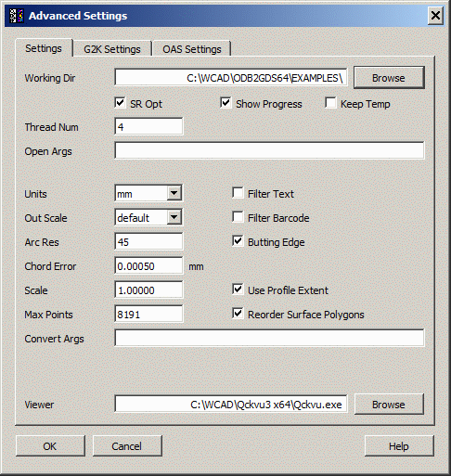Screen dimensions: 451x476
Task: Click the "Max Points" label
Action: [x=48, y=315]
